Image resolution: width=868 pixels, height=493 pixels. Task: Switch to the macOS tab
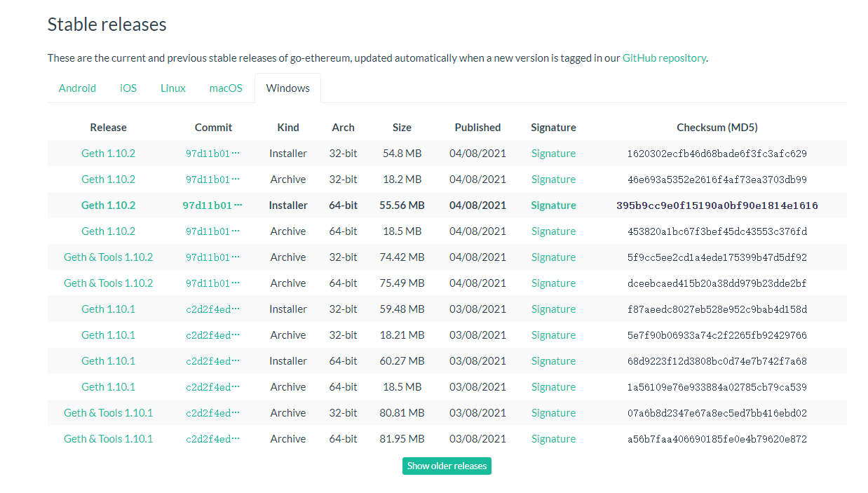226,88
